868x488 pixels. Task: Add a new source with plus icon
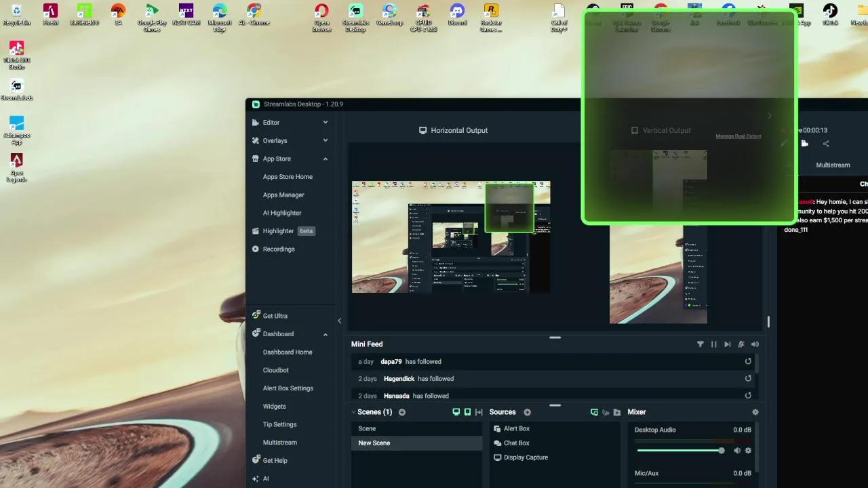[528, 412]
